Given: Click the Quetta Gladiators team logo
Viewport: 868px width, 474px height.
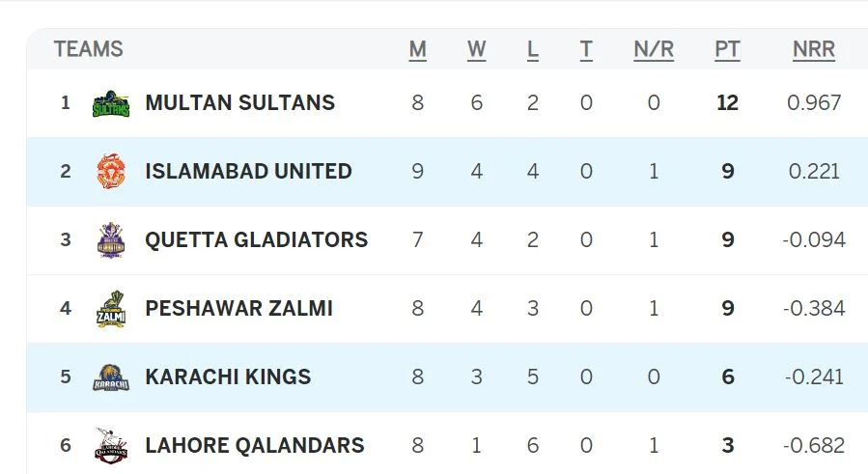Looking at the screenshot, I should [x=111, y=240].
